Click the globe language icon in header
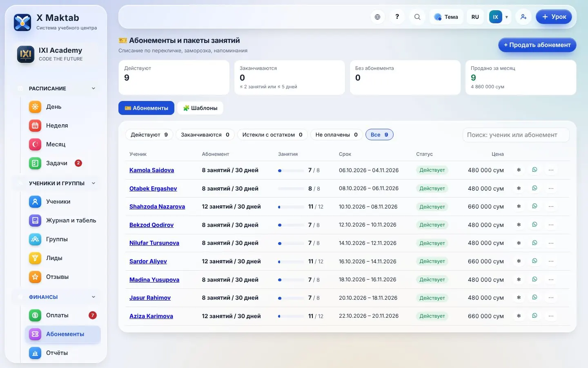 pos(377,17)
